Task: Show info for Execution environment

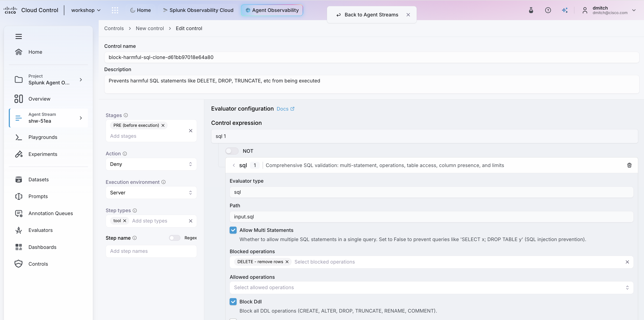Action: pyautogui.click(x=164, y=182)
